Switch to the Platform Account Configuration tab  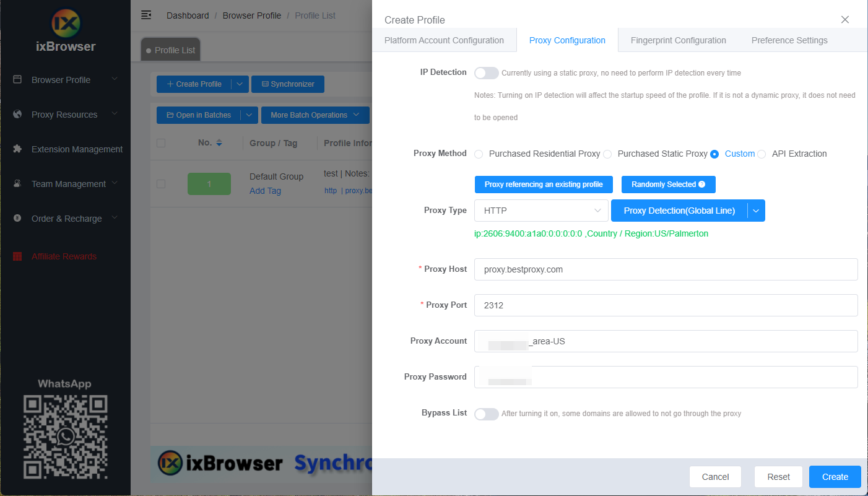click(x=444, y=40)
